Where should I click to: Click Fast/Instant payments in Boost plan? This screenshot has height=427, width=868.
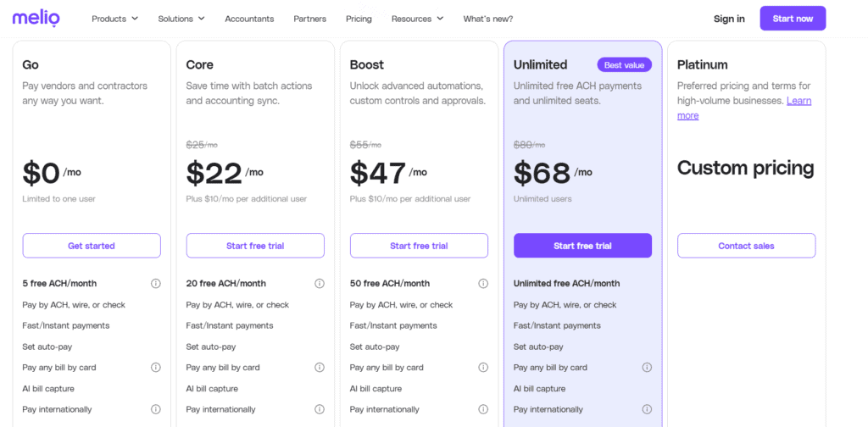[393, 325]
